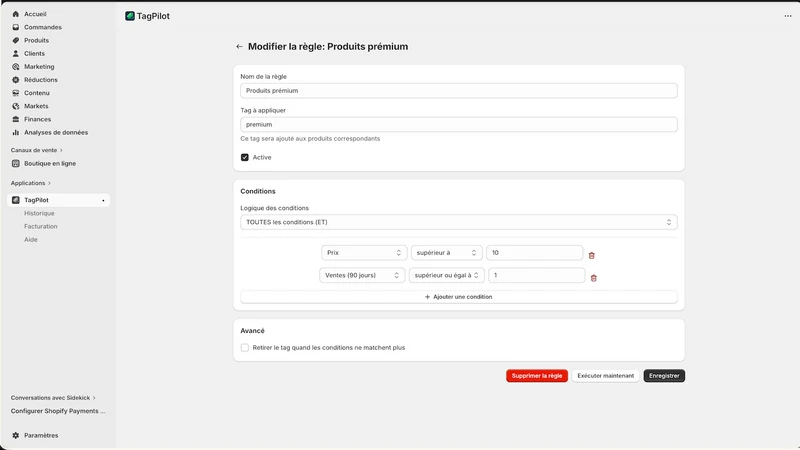The image size is (800, 450).
Task: Open Facturation under TagPilot
Action: point(40,226)
